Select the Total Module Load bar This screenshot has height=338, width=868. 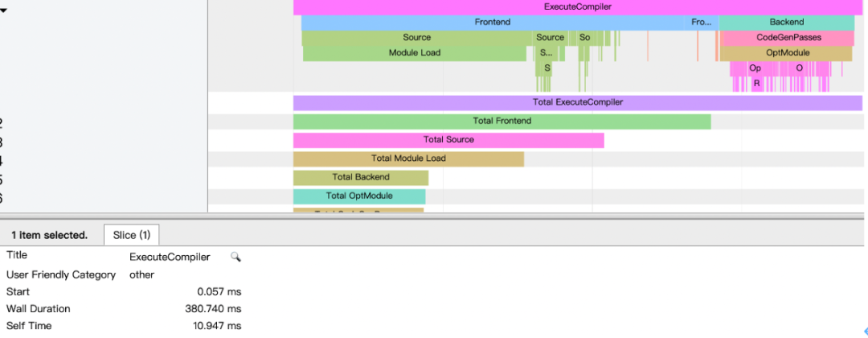[x=408, y=159]
